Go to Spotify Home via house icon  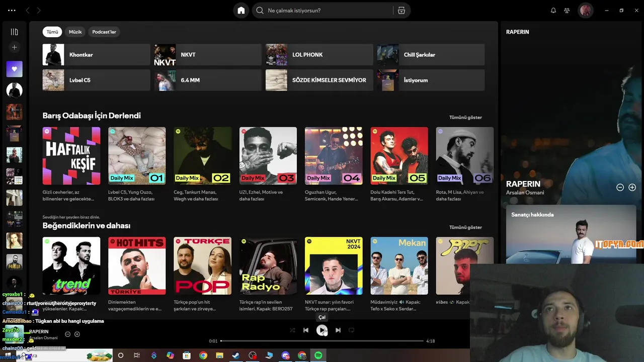coord(241,11)
